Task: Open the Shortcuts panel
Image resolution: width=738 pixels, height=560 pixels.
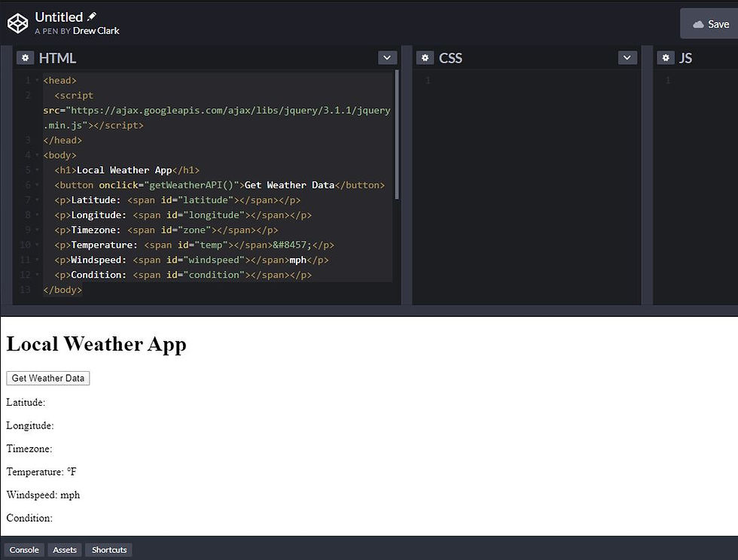Action: [109, 549]
